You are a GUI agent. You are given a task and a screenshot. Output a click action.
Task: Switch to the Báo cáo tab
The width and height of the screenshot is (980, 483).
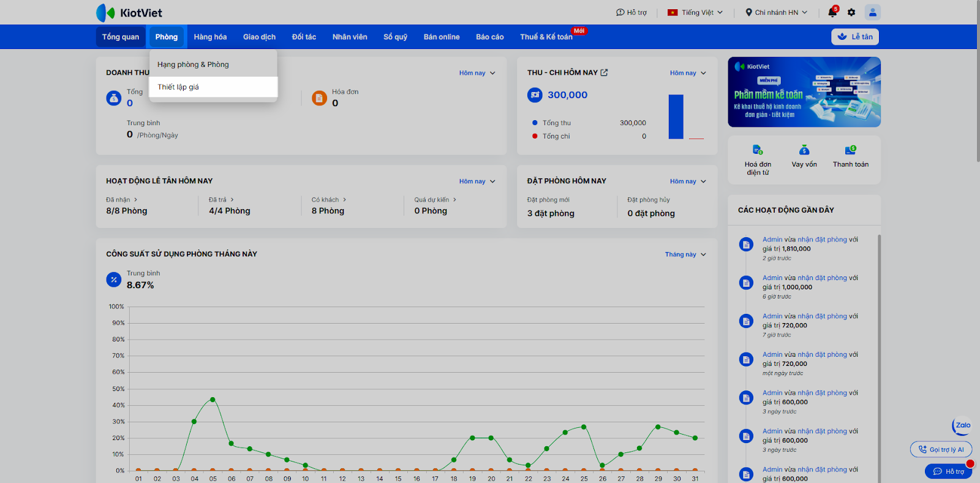[x=490, y=37]
